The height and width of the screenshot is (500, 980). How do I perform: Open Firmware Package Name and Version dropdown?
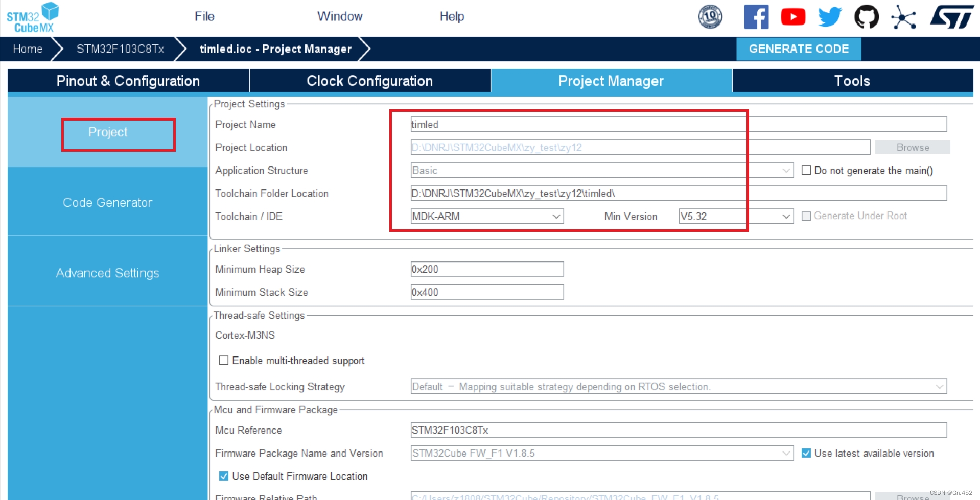tap(602, 453)
